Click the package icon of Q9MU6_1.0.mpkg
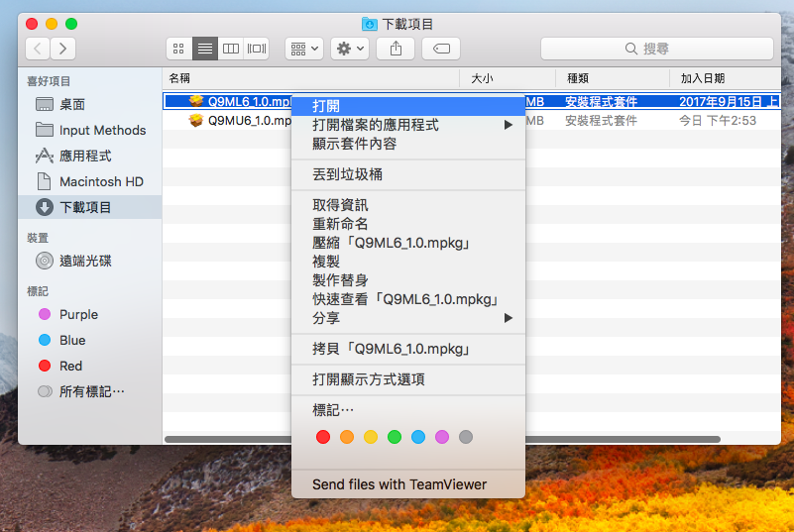This screenshot has width=794, height=532. tap(196, 121)
